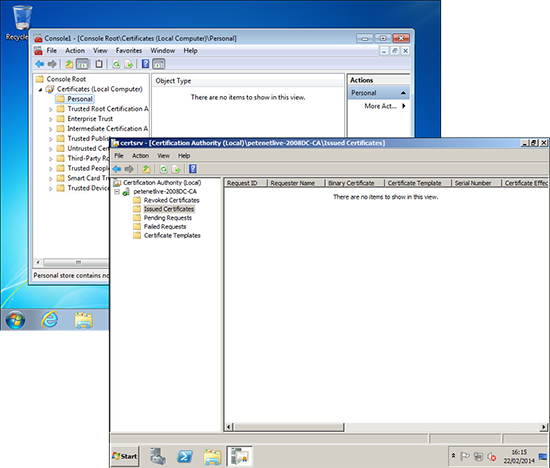Click Export List icon in certsrv toolbar
550x468 pixels.
click(x=176, y=169)
